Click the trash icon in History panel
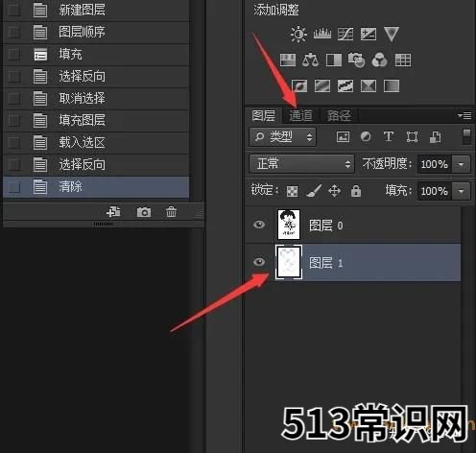 (x=171, y=212)
